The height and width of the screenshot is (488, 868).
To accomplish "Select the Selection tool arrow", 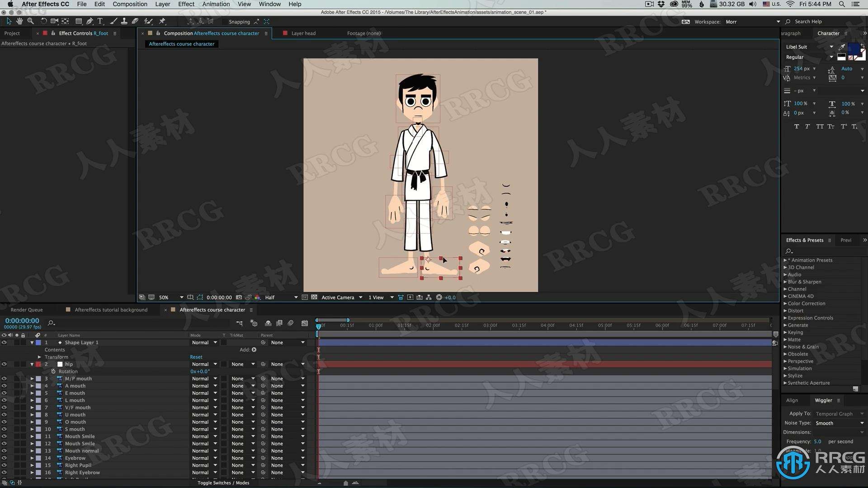I will 8,21.
